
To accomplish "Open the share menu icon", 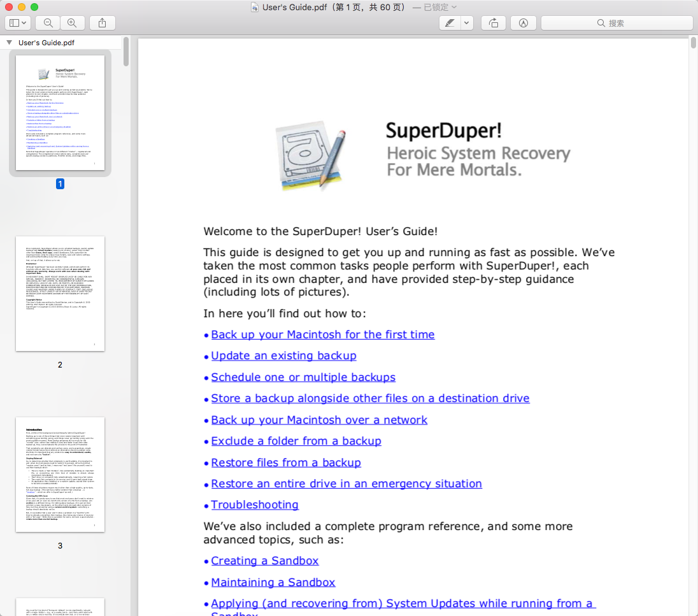I will [103, 23].
